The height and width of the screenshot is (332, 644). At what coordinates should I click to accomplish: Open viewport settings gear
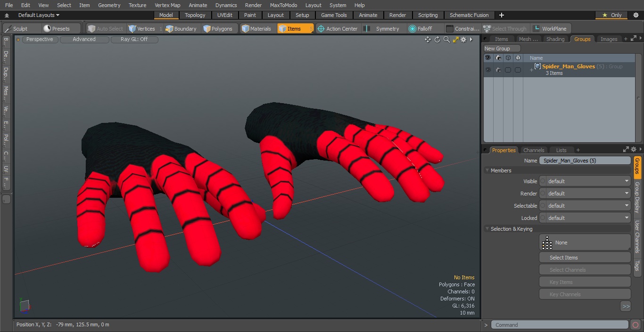(463, 40)
